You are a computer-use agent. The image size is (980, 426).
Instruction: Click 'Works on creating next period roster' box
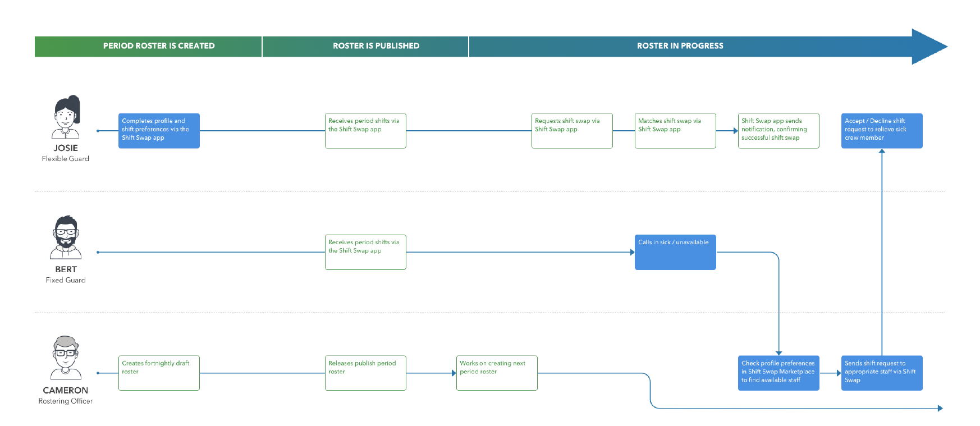[x=497, y=373]
